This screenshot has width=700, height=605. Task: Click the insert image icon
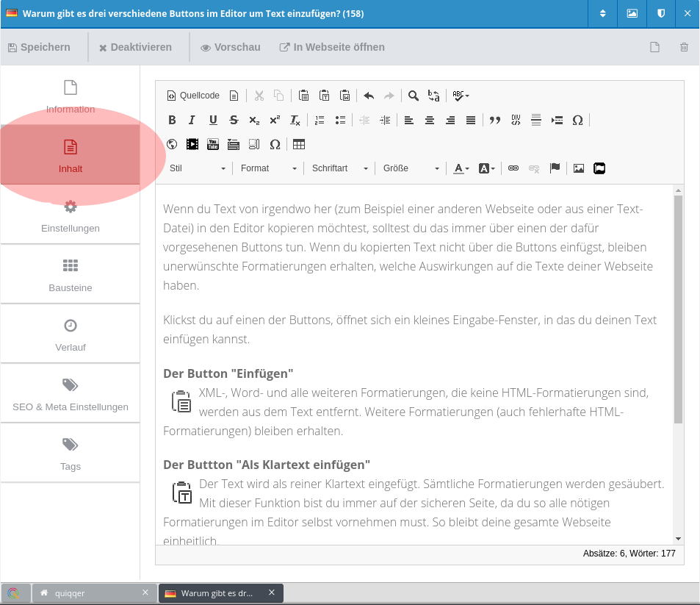pyautogui.click(x=579, y=168)
